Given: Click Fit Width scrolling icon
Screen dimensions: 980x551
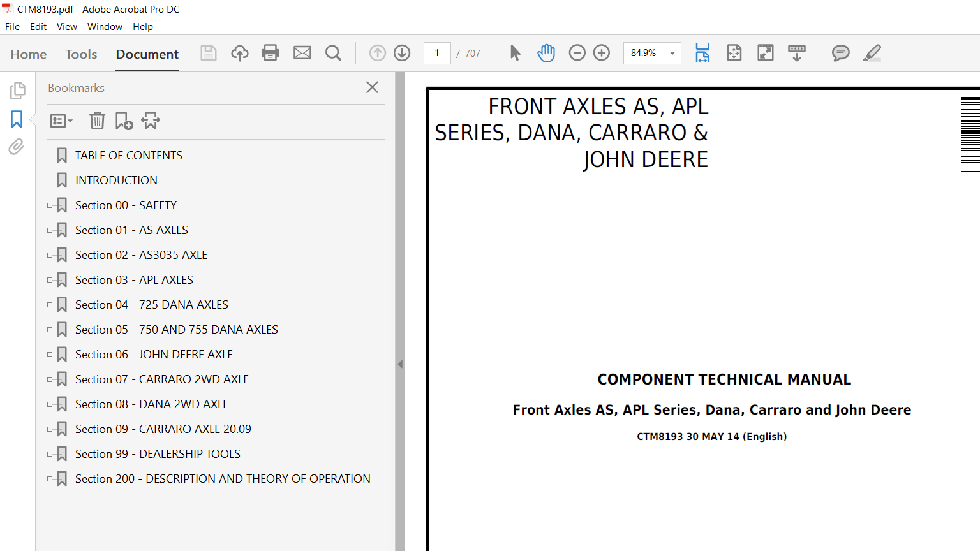Looking at the screenshot, I should coord(702,53).
